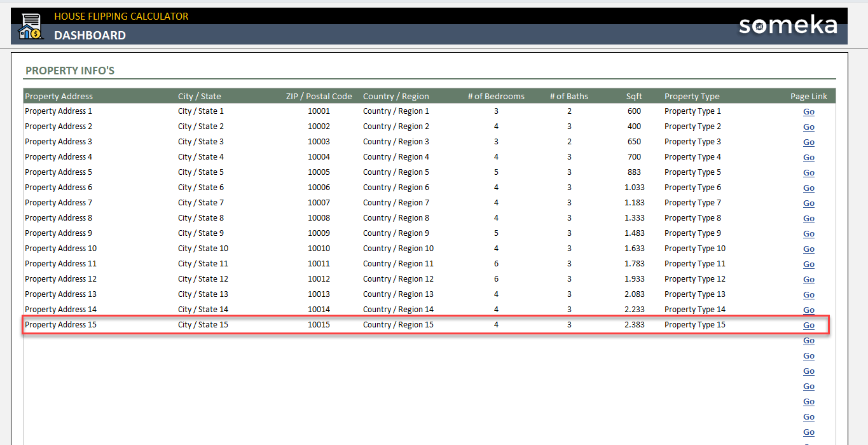This screenshot has width=868, height=445.
Task: Click the first Go link below row 15
Action: point(808,341)
